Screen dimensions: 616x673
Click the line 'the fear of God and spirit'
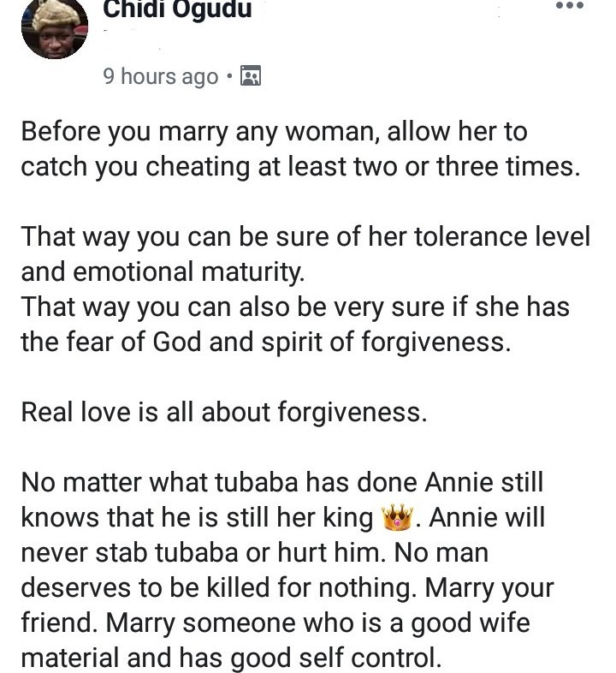266,342
